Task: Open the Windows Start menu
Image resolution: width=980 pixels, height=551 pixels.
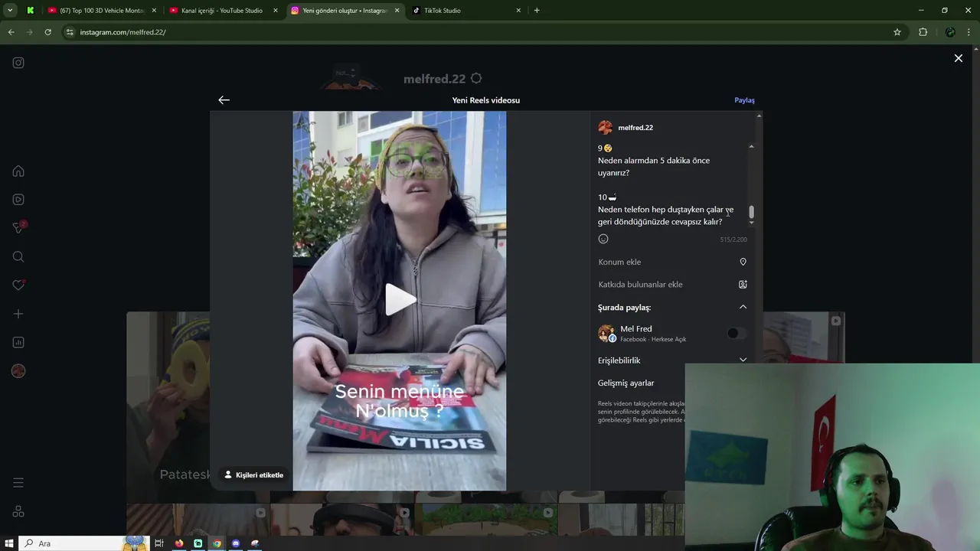Action: tap(8, 543)
